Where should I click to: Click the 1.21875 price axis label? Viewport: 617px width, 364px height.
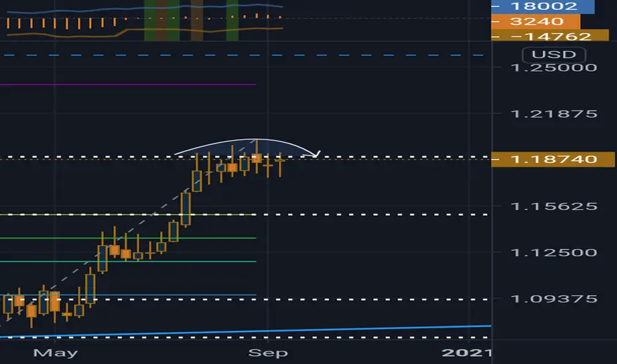(x=553, y=114)
